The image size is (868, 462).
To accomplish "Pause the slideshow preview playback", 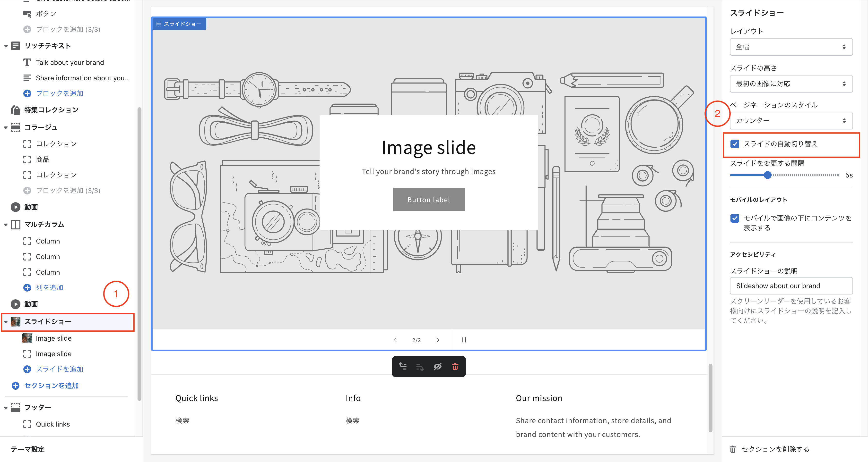I will pyautogui.click(x=464, y=340).
